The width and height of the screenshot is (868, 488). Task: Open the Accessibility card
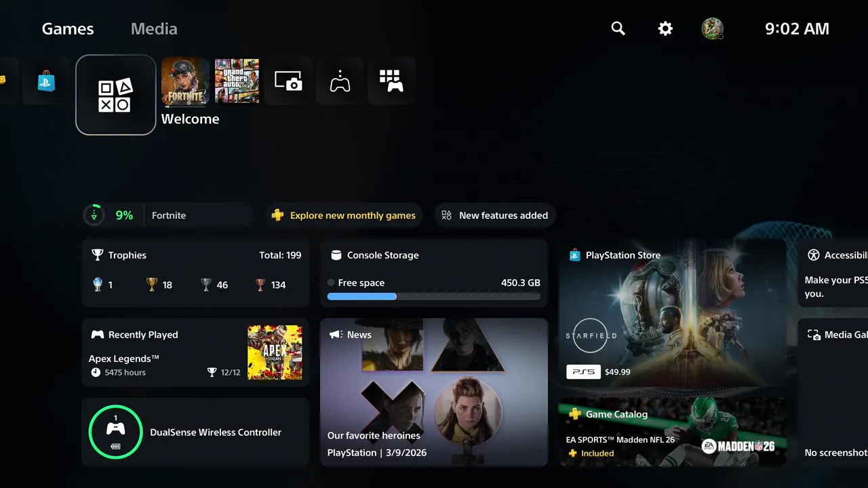point(833,272)
